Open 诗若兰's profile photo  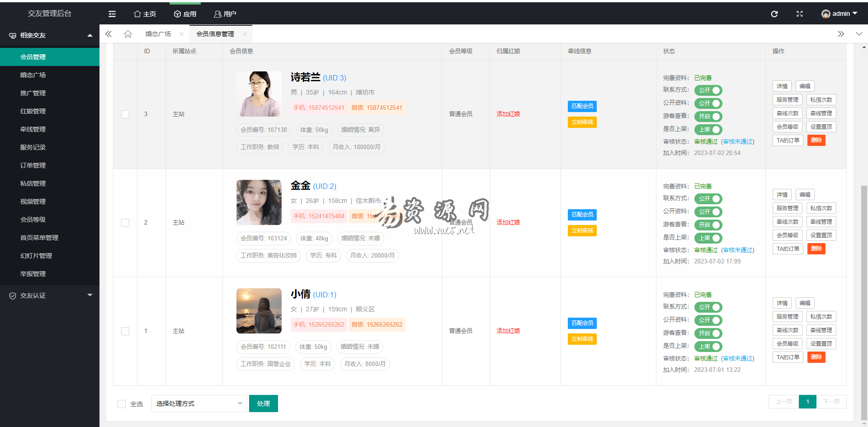point(259,94)
